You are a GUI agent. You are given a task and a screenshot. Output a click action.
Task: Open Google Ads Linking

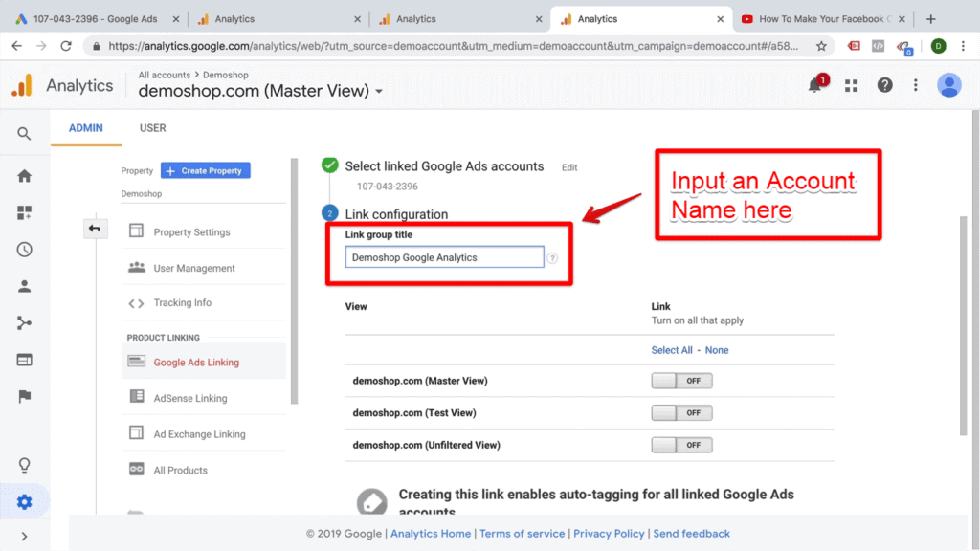click(x=196, y=363)
